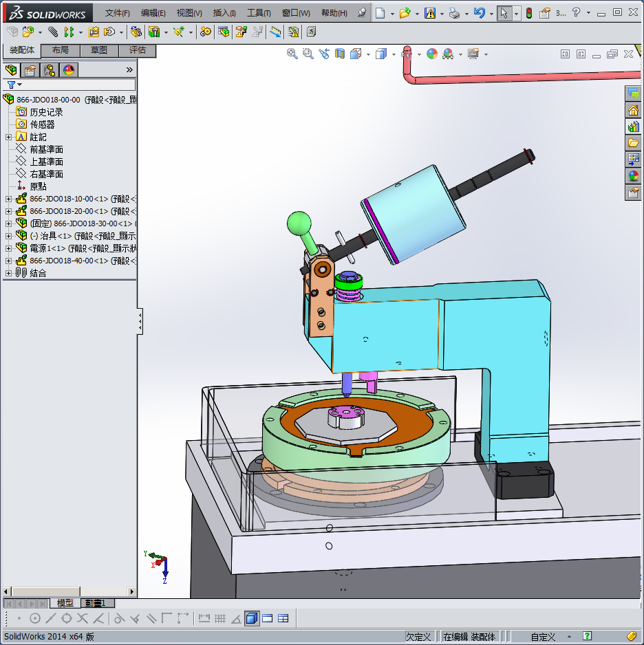Toggle the two-view window layout icon
This screenshot has height=645, width=644.
click(x=268, y=618)
